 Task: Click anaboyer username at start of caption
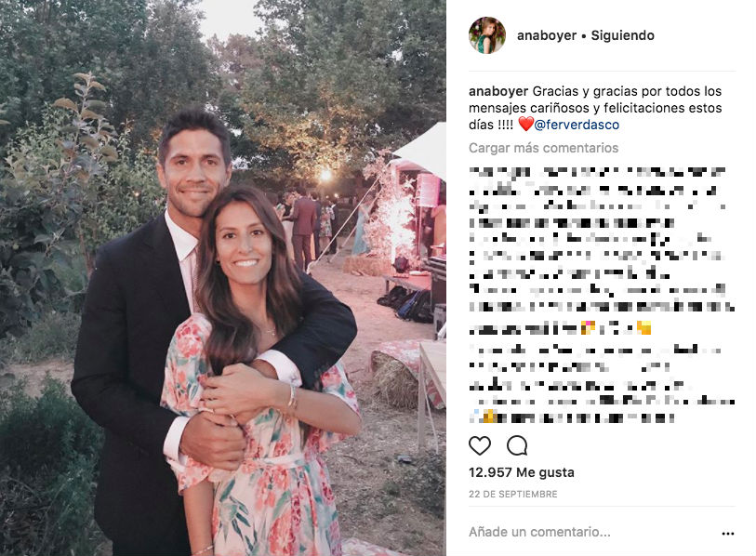(498, 91)
